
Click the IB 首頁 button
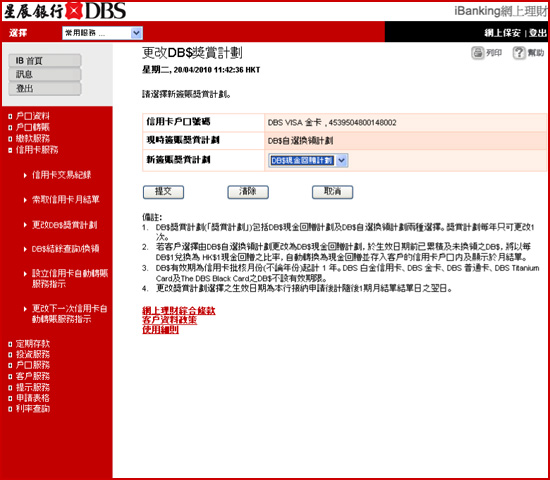[x=45, y=61]
